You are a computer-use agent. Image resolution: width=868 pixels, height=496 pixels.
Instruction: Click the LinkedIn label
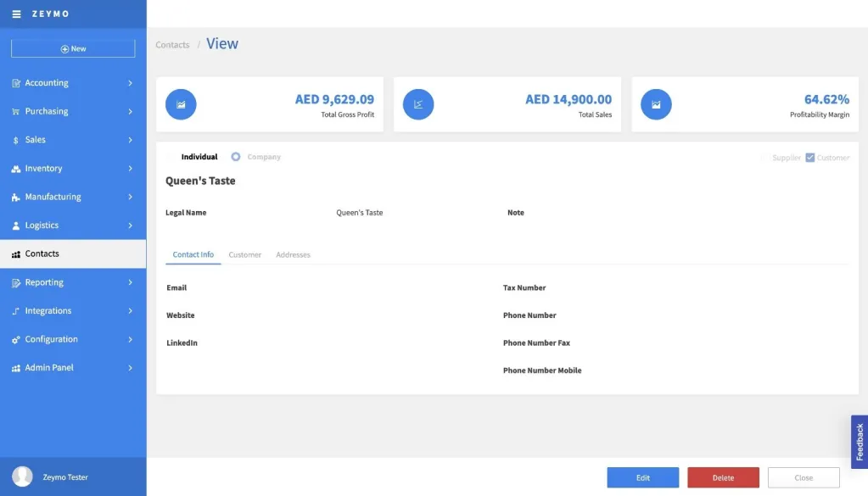(182, 343)
